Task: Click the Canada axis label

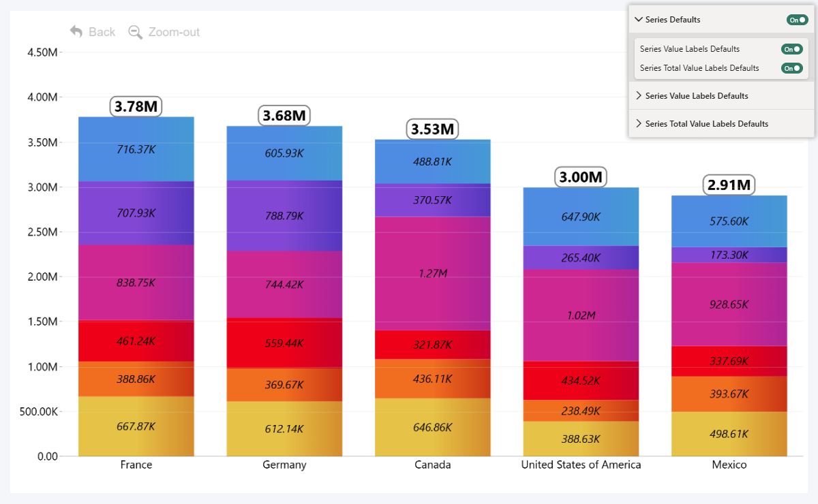Action: click(x=433, y=464)
